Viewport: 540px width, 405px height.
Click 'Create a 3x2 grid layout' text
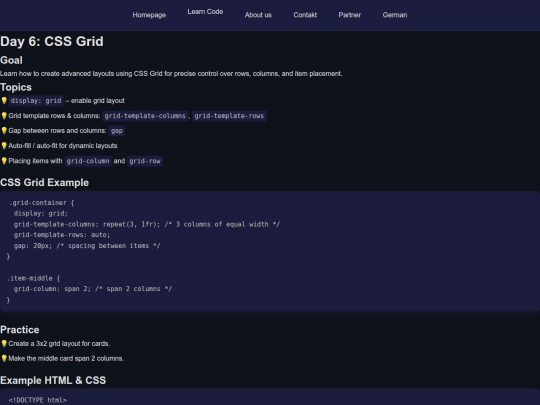(59, 344)
